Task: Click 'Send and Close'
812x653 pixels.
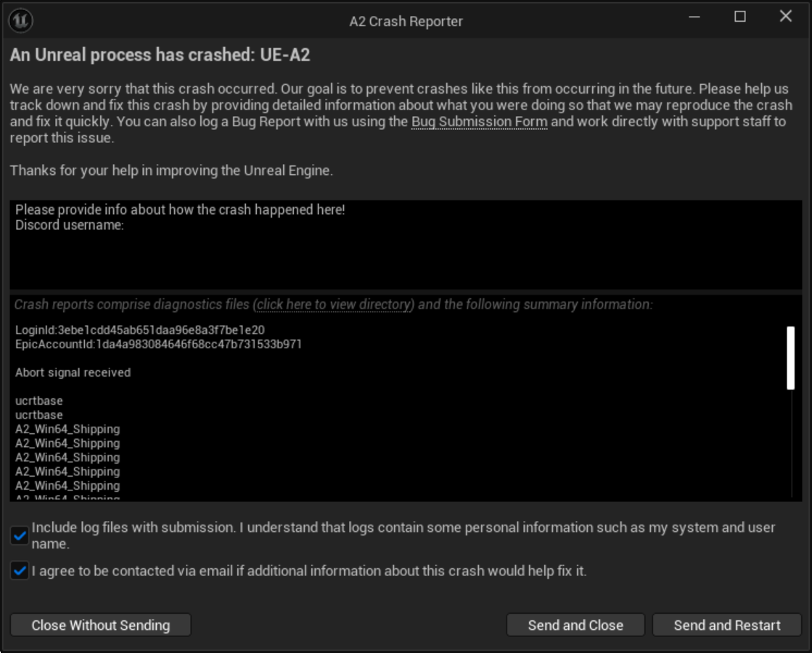Action: pyautogui.click(x=575, y=625)
